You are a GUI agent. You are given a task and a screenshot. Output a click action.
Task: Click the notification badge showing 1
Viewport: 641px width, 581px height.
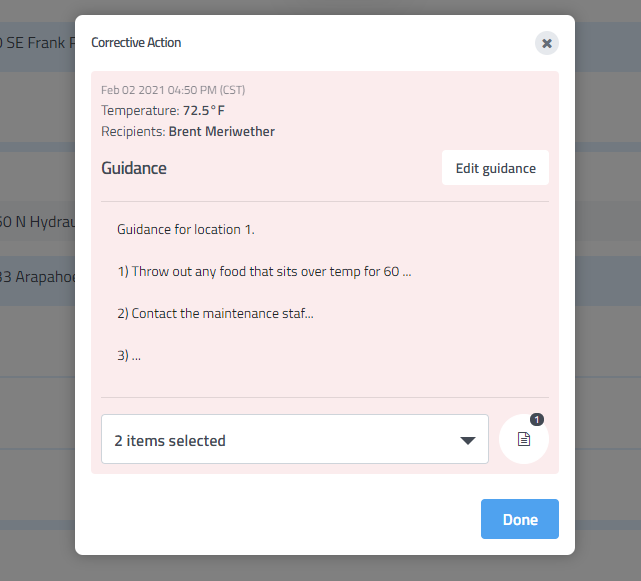click(x=536, y=420)
